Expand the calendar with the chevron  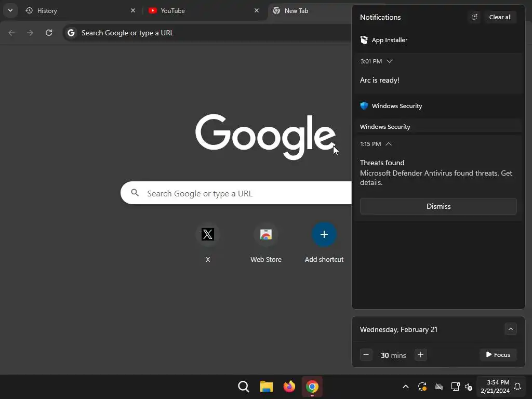coord(510,329)
